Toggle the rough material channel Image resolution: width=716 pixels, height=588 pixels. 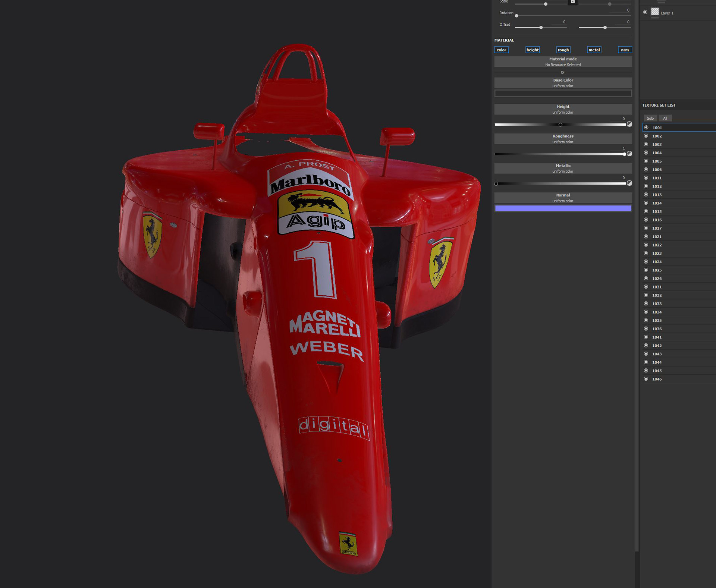563,50
